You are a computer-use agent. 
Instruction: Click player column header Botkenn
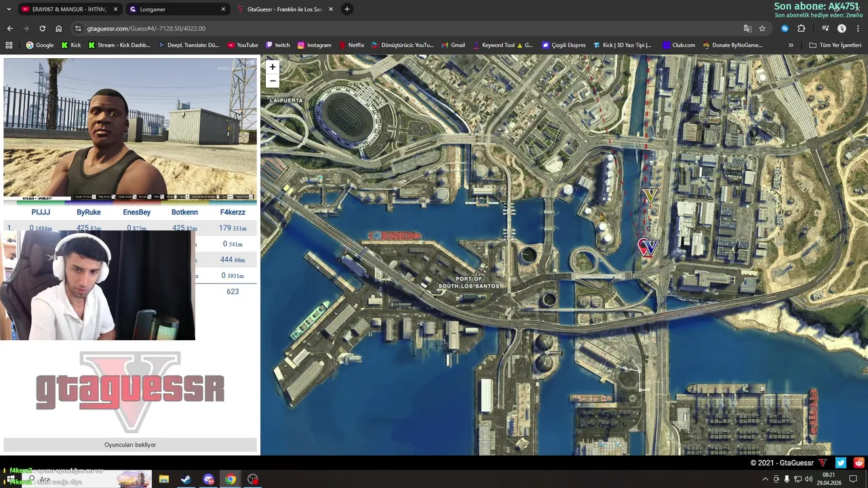pyautogui.click(x=184, y=212)
